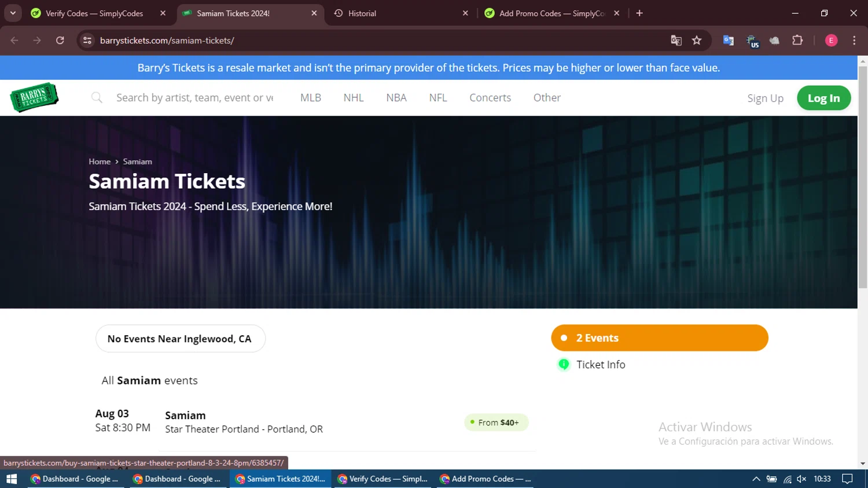Screen dimensions: 868x488
Task: Click the browser forward arrow
Action: [x=37, y=41]
